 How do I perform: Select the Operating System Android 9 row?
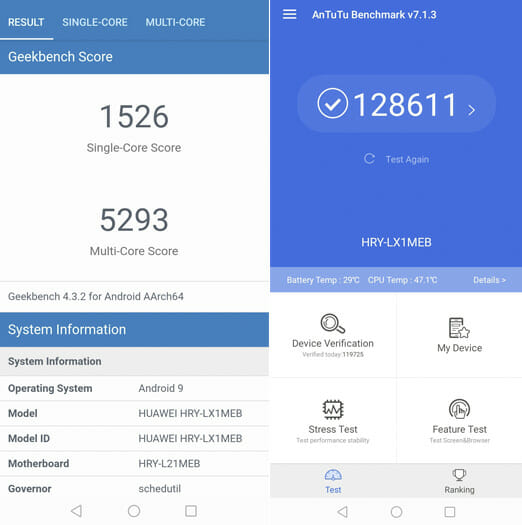(x=134, y=388)
